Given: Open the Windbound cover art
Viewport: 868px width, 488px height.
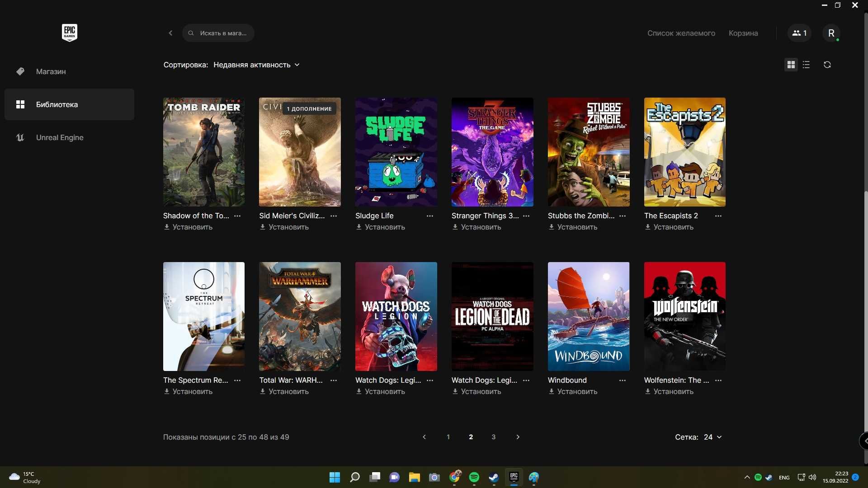Looking at the screenshot, I should tap(589, 316).
